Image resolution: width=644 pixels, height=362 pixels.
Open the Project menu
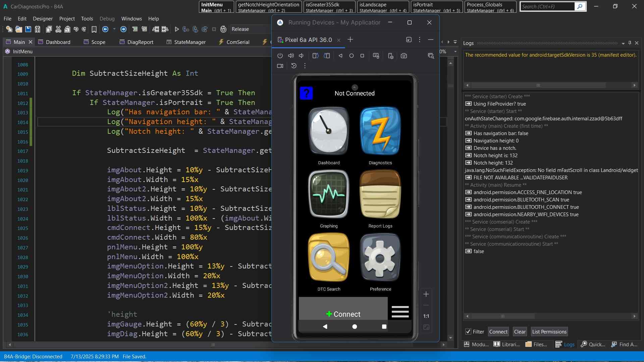click(x=67, y=19)
